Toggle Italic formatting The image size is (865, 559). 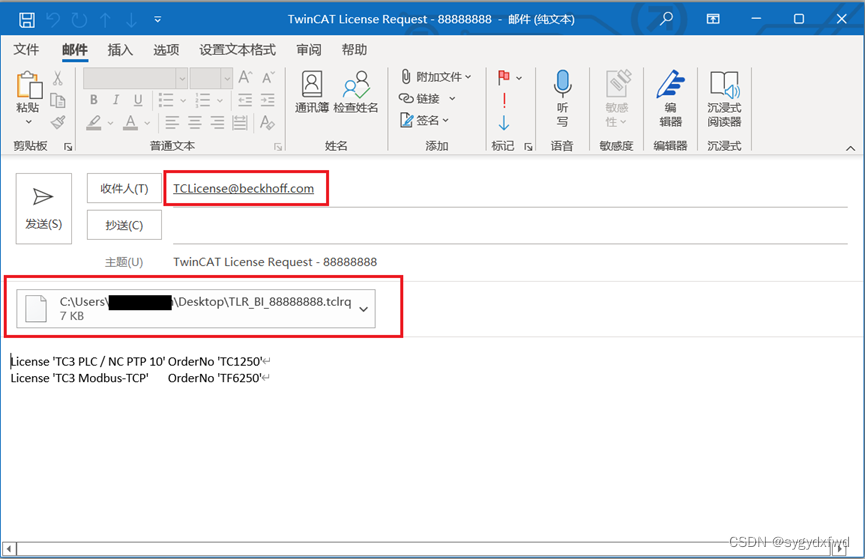pos(116,100)
